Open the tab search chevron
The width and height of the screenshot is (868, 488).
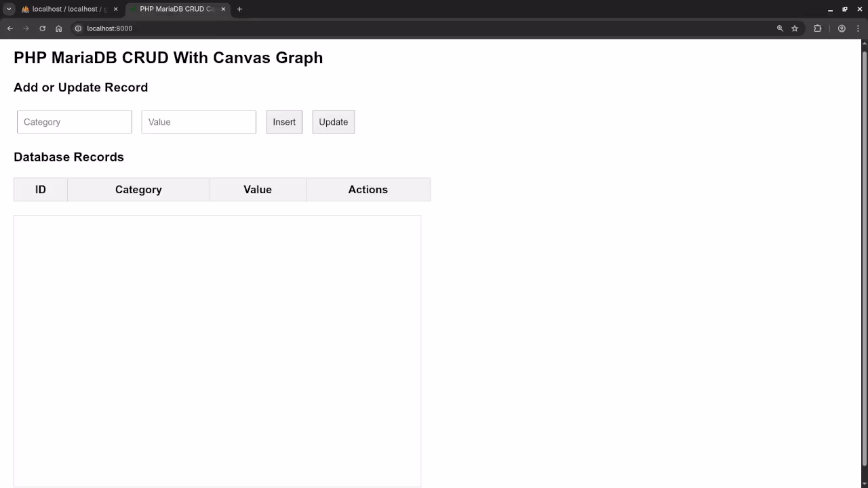pyautogui.click(x=9, y=9)
